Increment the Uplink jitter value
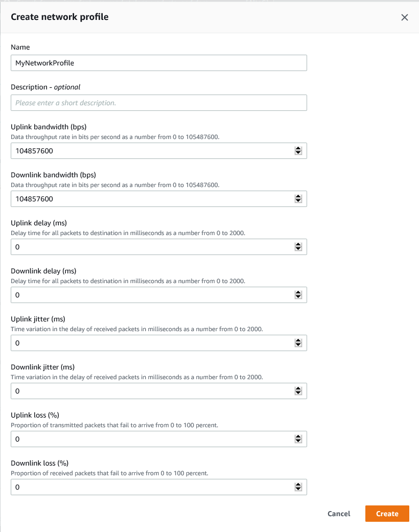 [x=298, y=341]
